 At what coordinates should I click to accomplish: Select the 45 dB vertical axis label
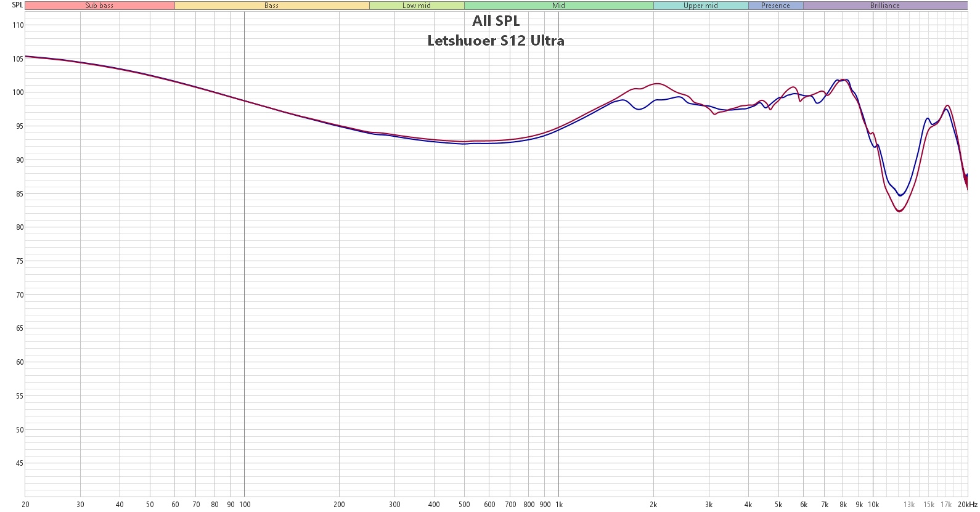[x=19, y=463]
